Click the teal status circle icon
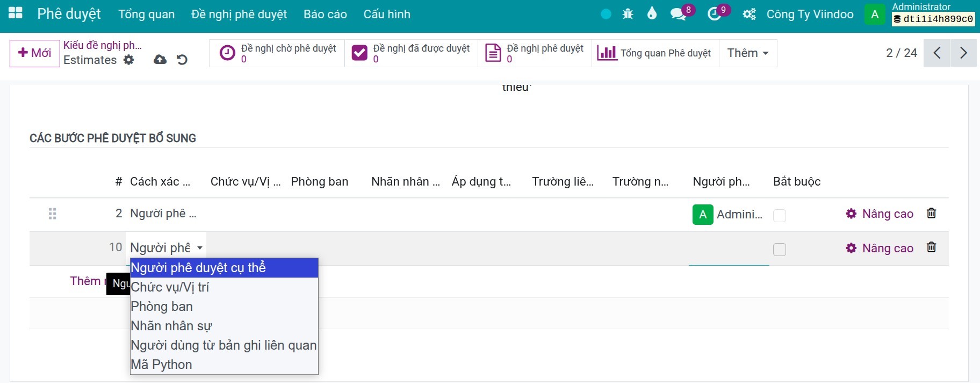This screenshot has width=980, height=383. (x=606, y=14)
